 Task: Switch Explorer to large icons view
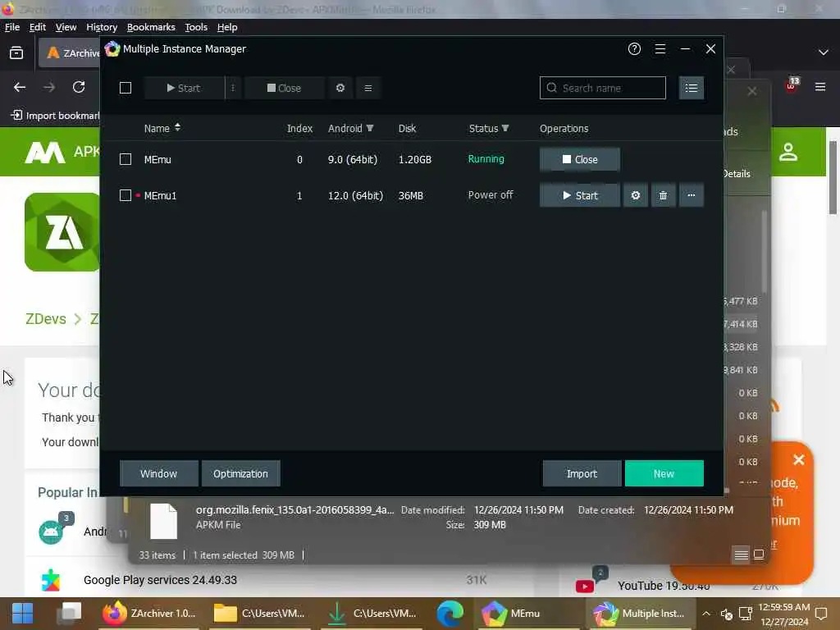(x=759, y=555)
